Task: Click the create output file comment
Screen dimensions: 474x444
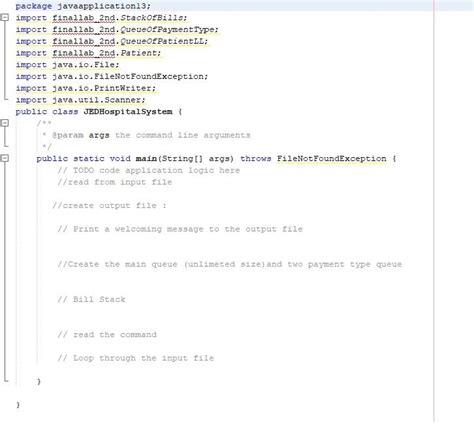Action: tap(109, 206)
